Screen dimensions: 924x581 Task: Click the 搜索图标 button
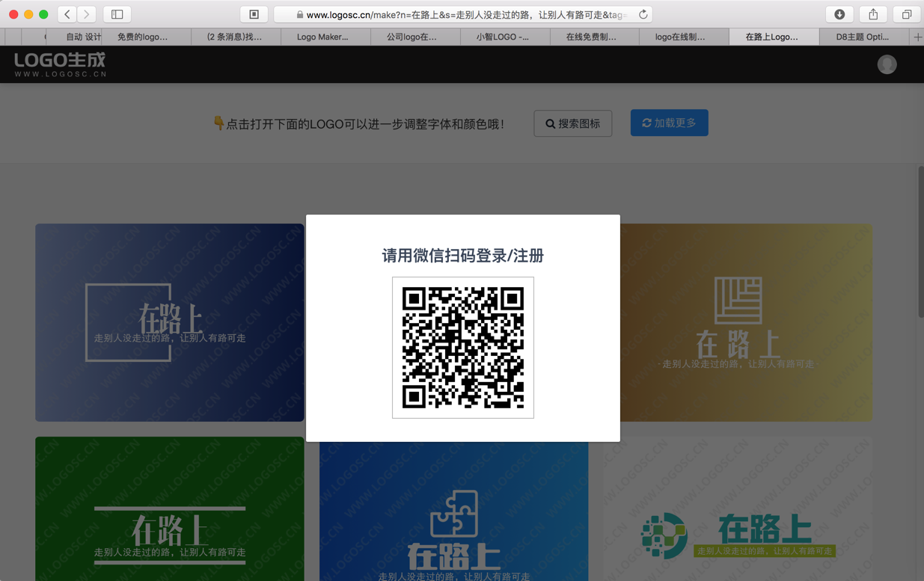(572, 123)
